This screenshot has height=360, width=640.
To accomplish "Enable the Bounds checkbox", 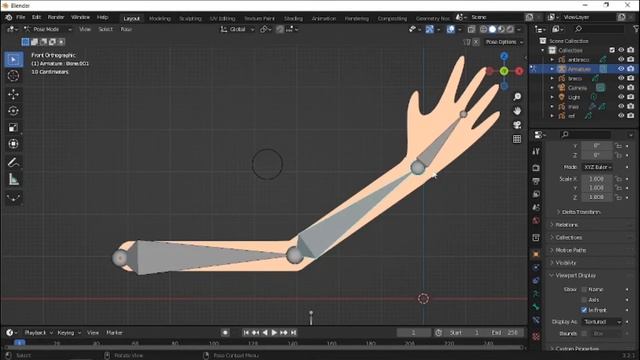I will coord(584,334).
